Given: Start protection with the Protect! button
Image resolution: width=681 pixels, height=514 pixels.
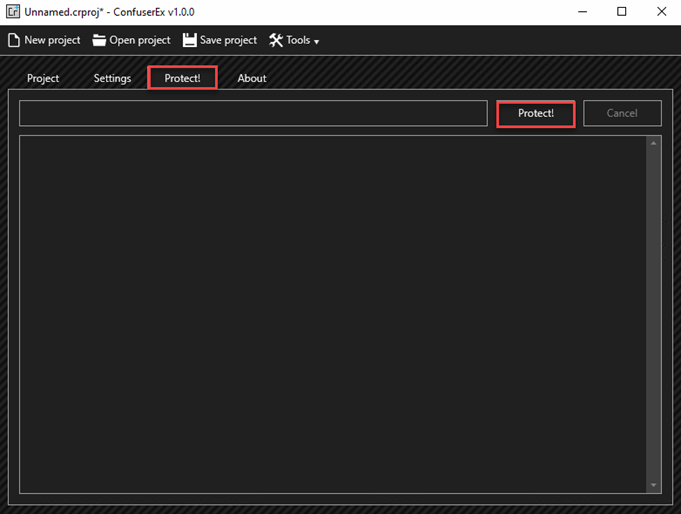Looking at the screenshot, I should tap(536, 113).
